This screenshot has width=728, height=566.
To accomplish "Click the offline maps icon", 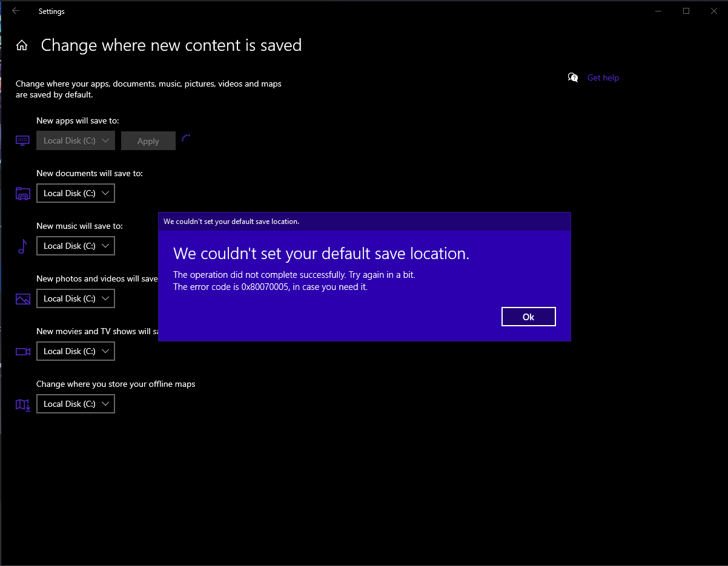I will click(22, 404).
